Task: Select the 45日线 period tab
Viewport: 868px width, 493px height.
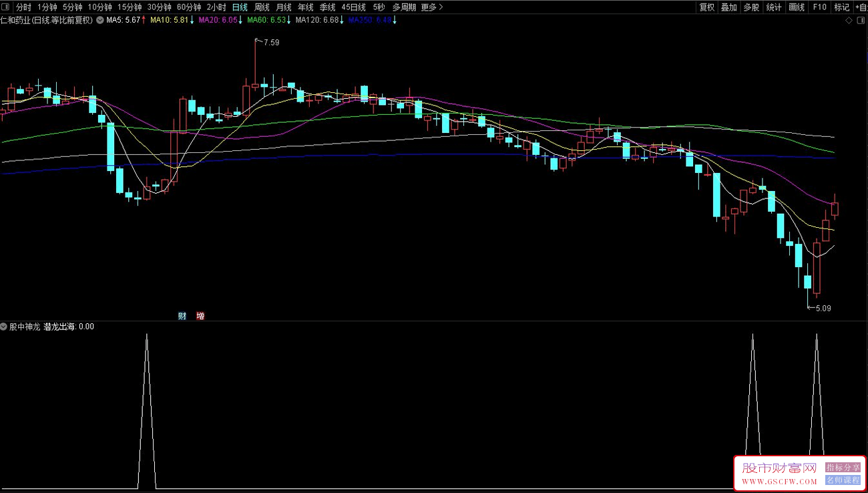Action: [353, 7]
